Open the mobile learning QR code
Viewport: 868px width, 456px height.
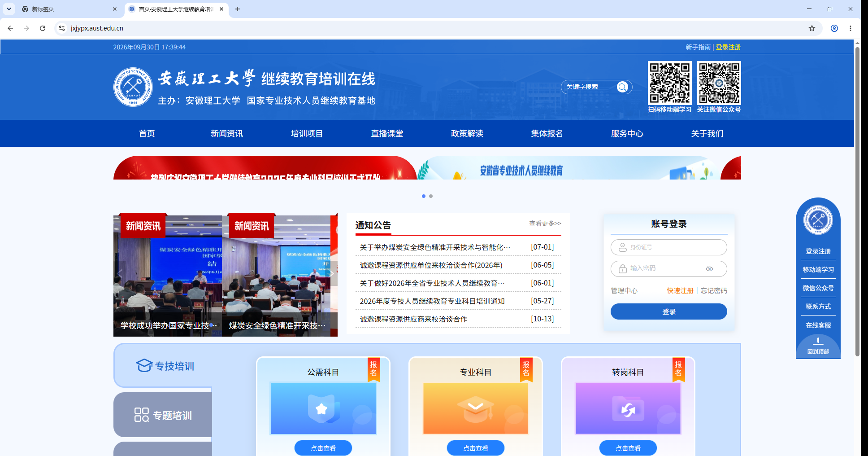click(670, 83)
